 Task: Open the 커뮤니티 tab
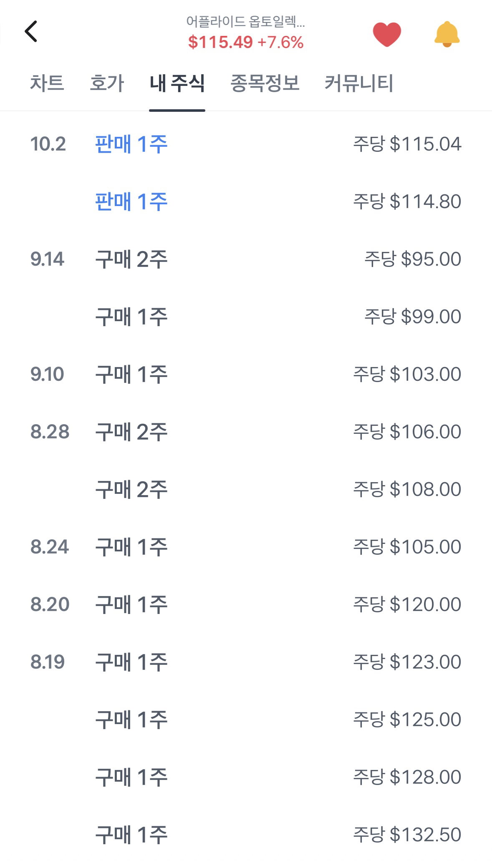point(359,83)
